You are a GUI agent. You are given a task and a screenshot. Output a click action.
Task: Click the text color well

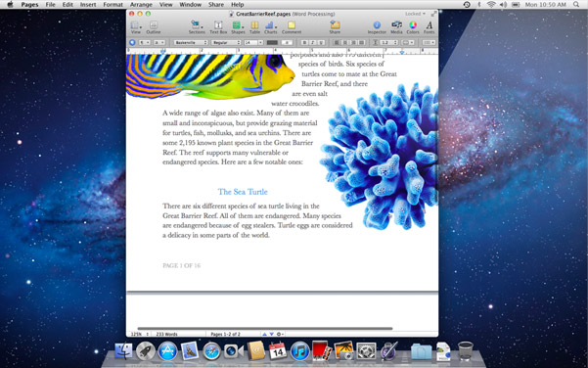[272, 42]
